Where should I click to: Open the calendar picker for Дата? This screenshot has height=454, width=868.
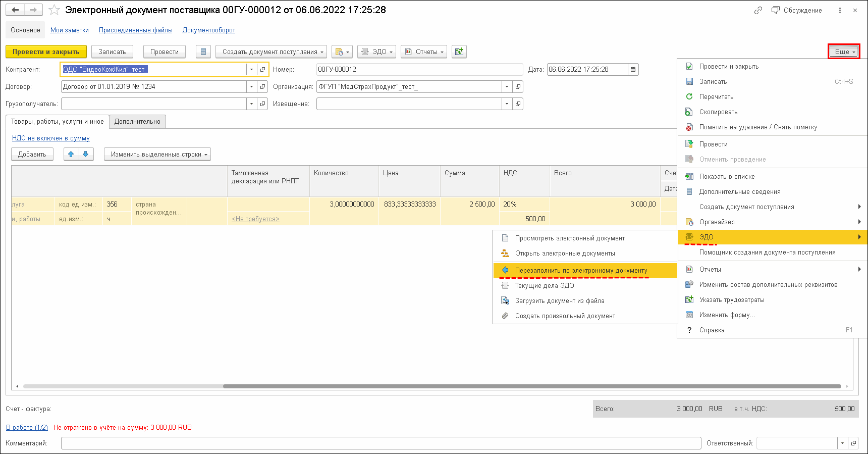click(633, 69)
